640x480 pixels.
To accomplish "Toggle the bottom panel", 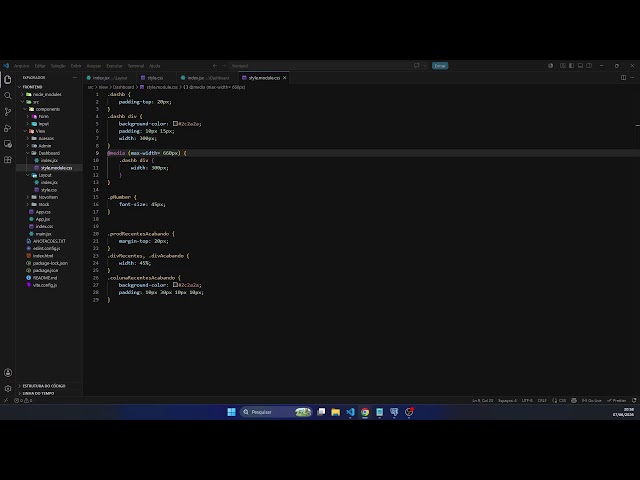I will [x=580, y=66].
